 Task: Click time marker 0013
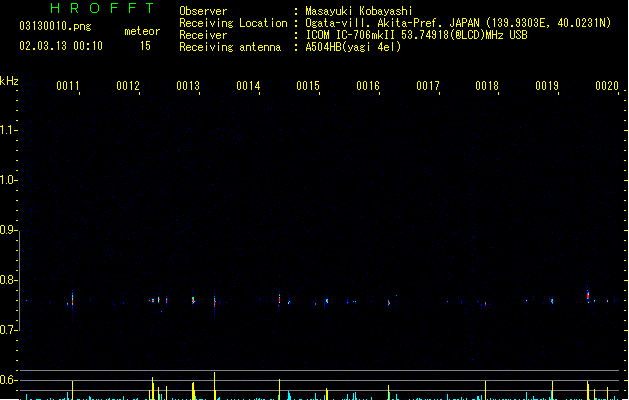pyautogui.click(x=188, y=86)
